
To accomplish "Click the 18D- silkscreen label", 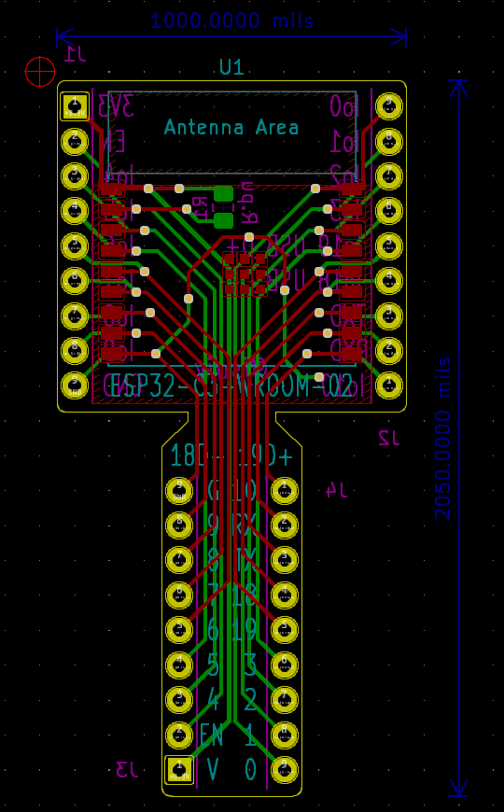I will [x=195, y=455].
